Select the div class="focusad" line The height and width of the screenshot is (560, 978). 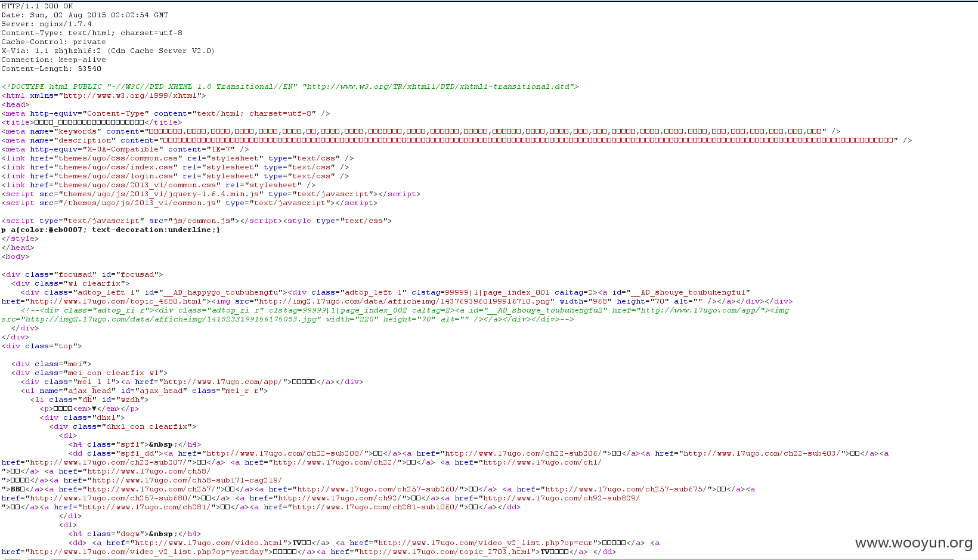tap(82, 274)
